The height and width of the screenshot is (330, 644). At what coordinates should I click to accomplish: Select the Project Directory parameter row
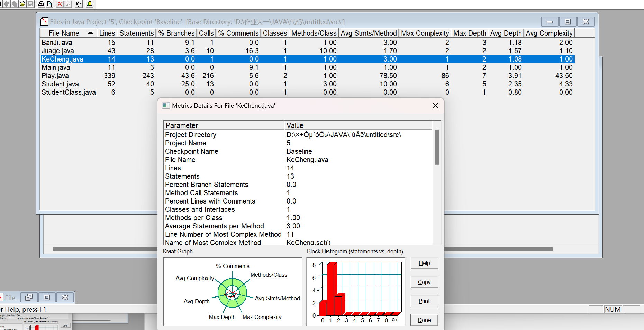click(x=298, y=135)
